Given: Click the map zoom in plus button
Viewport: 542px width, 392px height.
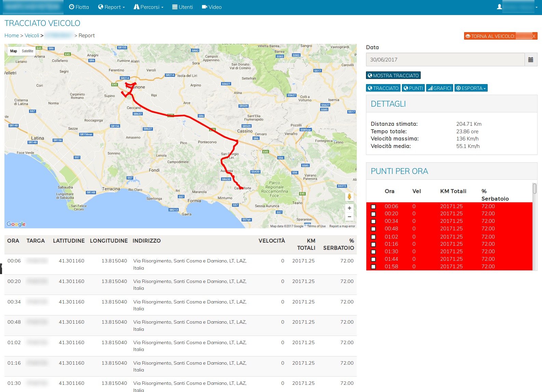Looking at the screenshot, I should 349,208.
